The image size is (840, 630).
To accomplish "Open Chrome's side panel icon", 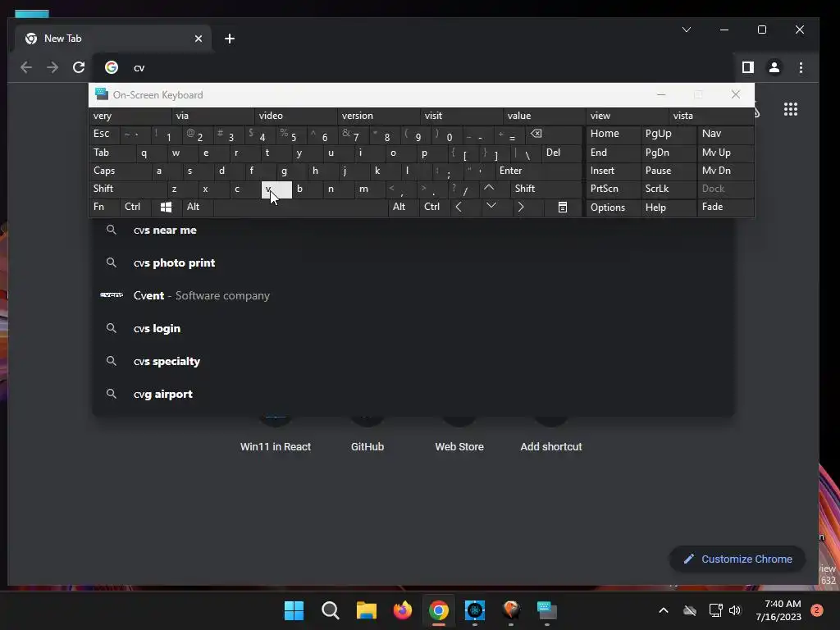I will [x=748, y=67].
